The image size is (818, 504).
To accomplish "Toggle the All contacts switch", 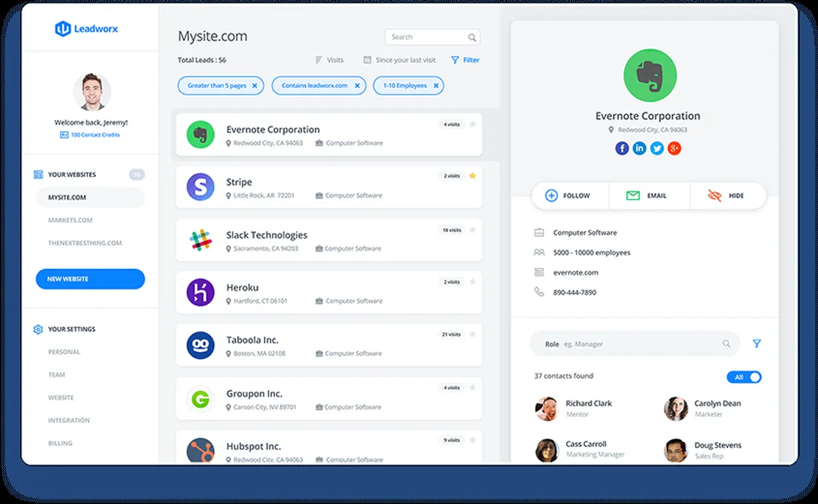I will click(x=744, y=377).
